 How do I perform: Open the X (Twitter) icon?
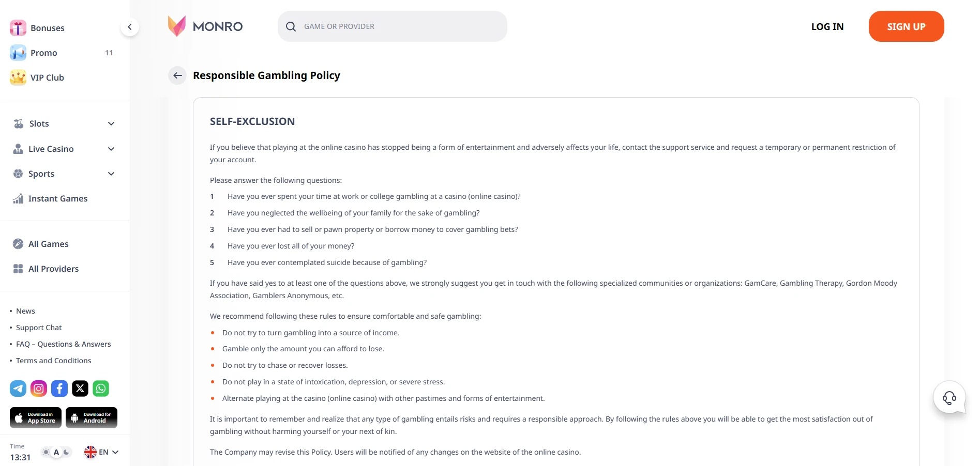click(x=80, y=389)
